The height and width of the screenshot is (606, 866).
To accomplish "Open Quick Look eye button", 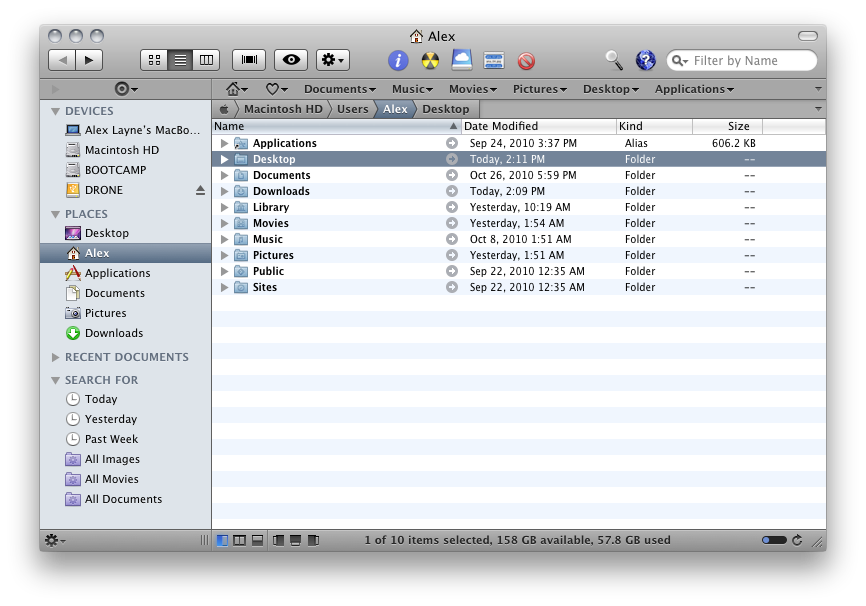I will coord(291,60).
